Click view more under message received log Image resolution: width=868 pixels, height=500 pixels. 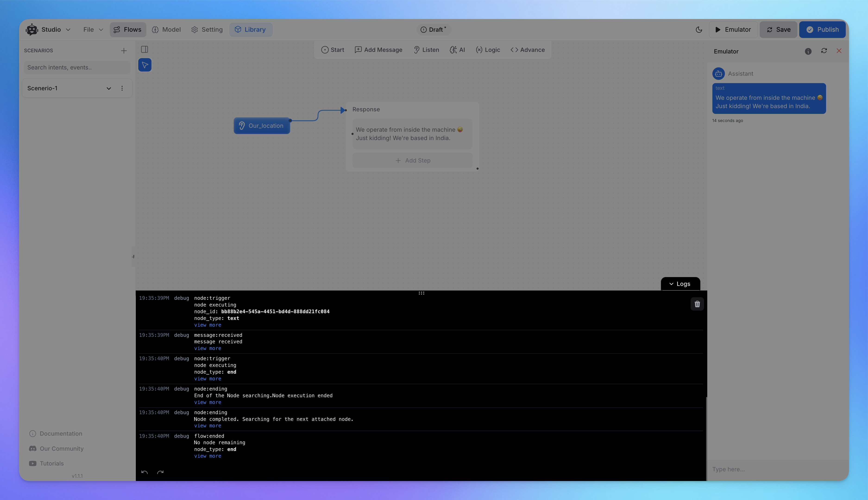[x=208, y=348]
